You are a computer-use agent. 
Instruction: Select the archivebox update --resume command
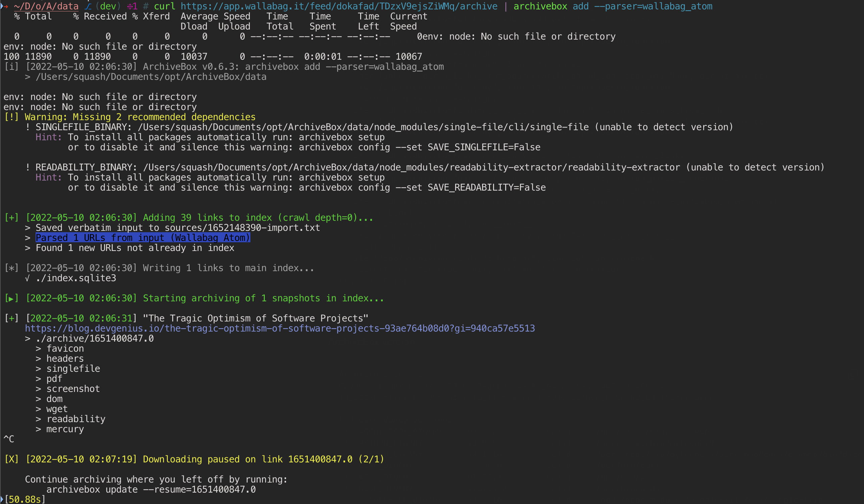coord(151,489)
